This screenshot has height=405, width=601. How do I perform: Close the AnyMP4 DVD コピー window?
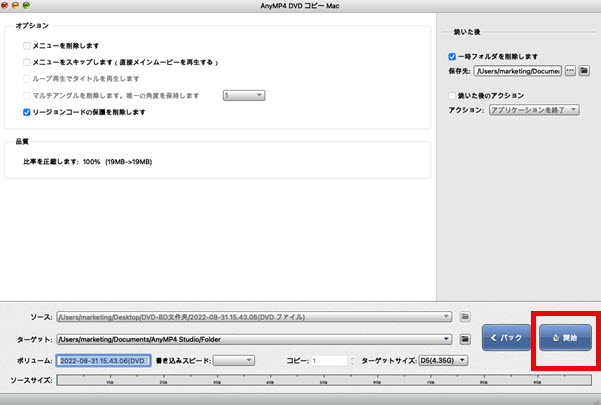click(5, 5)
